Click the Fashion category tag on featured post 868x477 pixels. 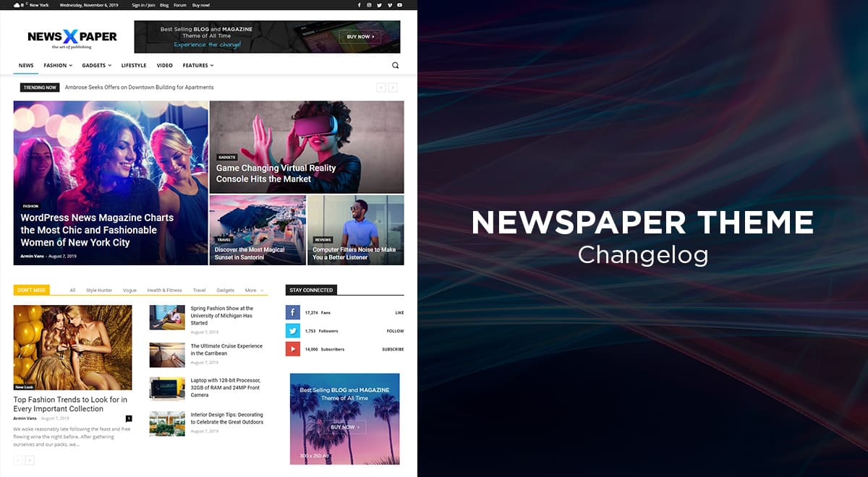pyautogui.click(x=30, y=206)
